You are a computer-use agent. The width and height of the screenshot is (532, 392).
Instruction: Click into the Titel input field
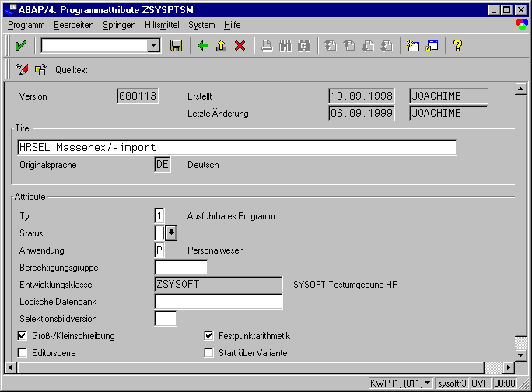[236, 147]
